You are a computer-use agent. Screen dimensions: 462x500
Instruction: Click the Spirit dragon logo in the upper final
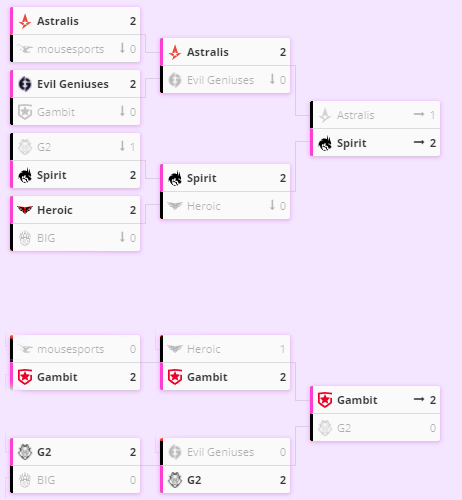[325, 143]
